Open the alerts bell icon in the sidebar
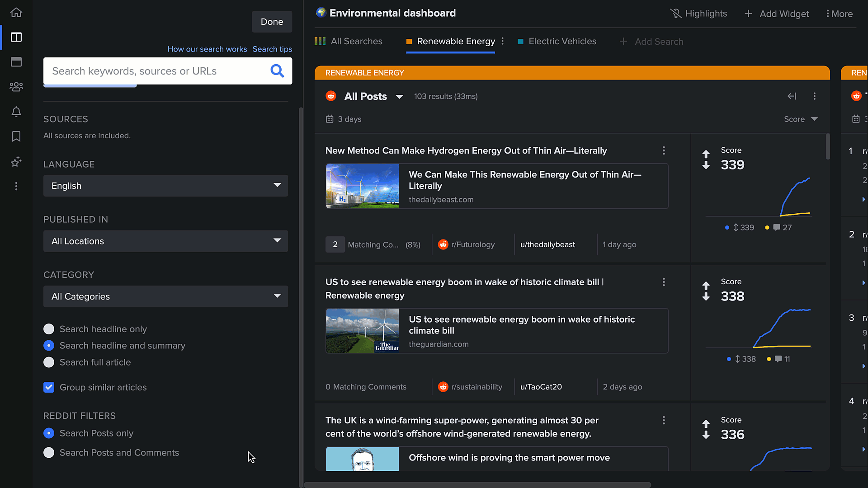This screenshot has width=868, height=488. [16, 112]
